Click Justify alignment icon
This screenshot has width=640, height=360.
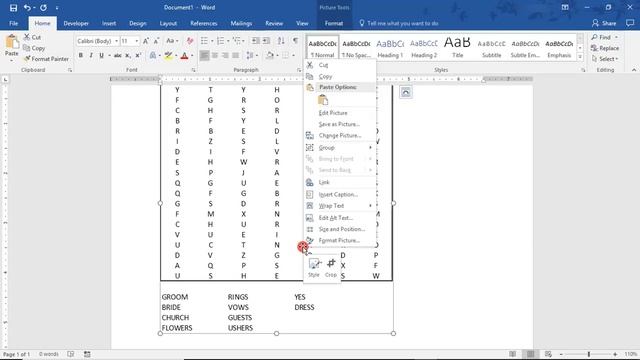236,55
